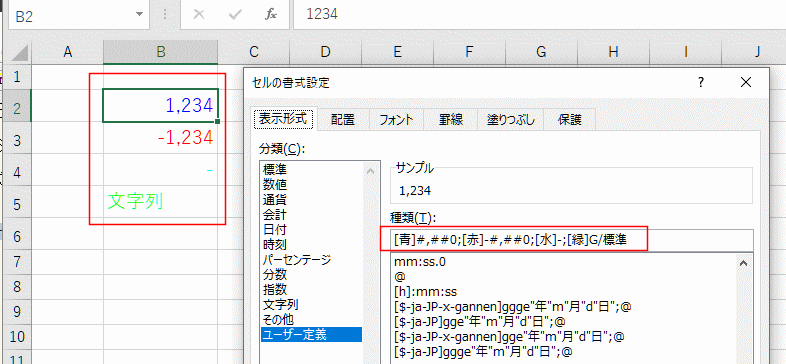Choose @ format in type list
Screen dimensions: 786x364
click(563, 276)
